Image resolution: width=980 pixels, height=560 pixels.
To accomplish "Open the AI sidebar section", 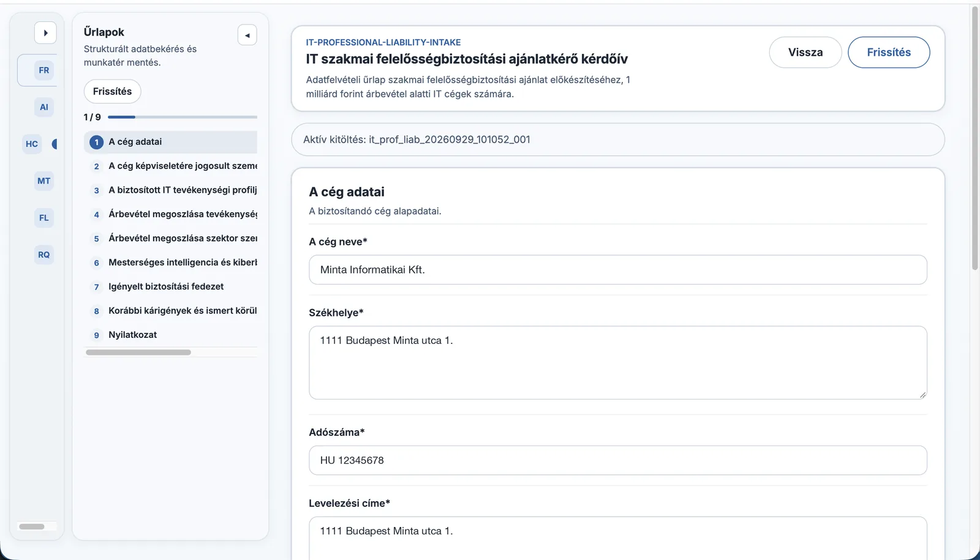I will [44, 107].
